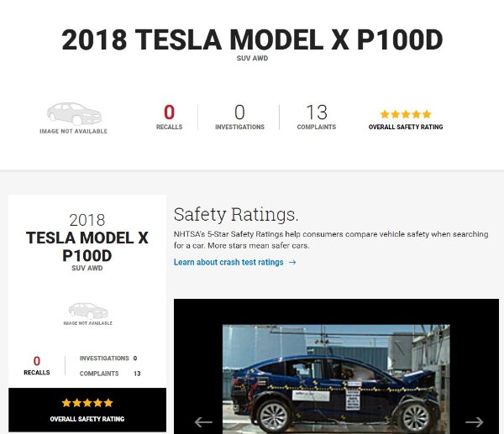The image size is (504, 434).
Task: Jump to Overall Safety Rating in header
Action: (x=406, y=128)
